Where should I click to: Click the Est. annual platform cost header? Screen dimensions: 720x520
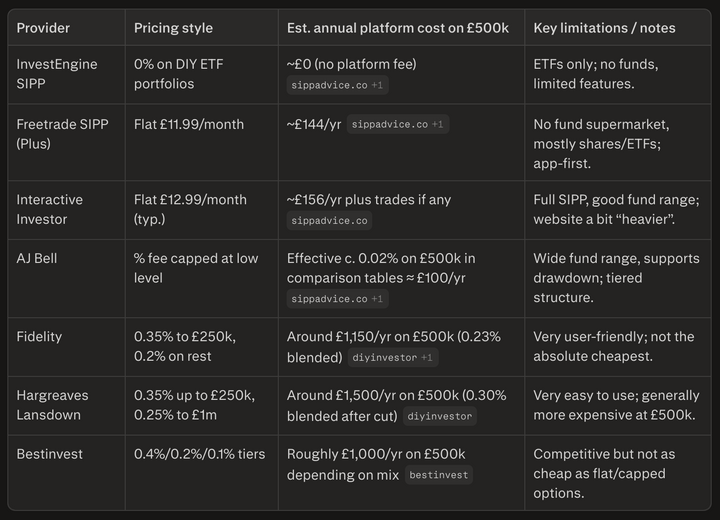click(x=396, y=27)
